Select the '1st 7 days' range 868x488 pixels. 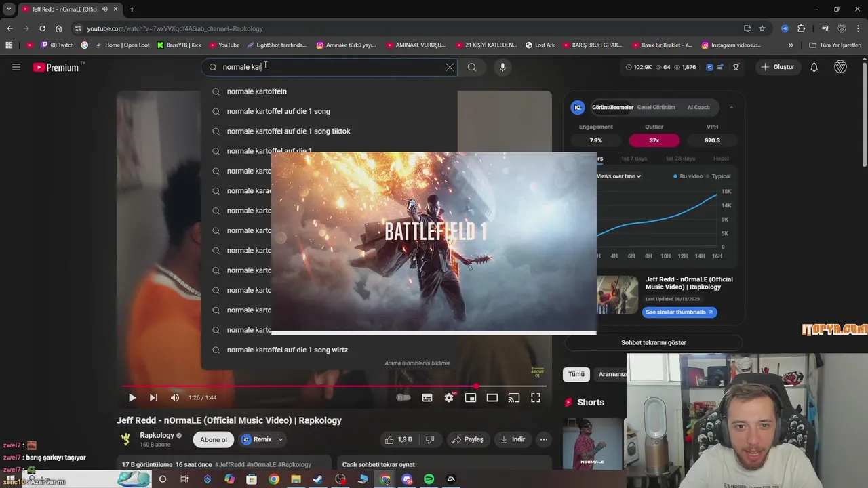(x=634, y=159)
